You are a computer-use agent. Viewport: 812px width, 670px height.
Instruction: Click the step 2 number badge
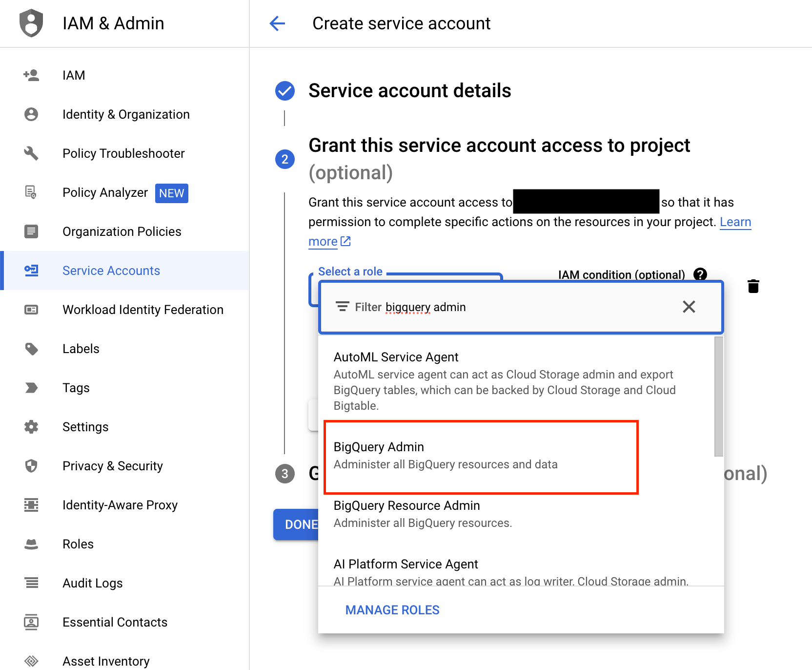pos(285,159)
